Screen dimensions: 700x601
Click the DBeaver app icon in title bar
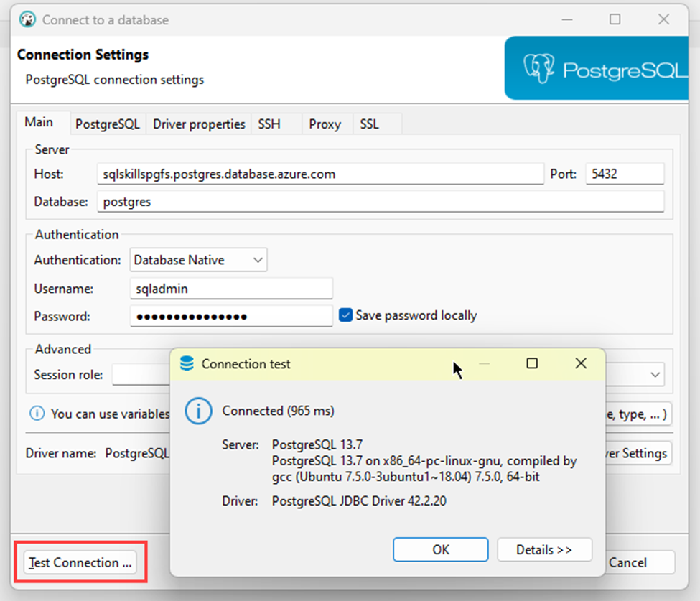click(x=28, y=19)
